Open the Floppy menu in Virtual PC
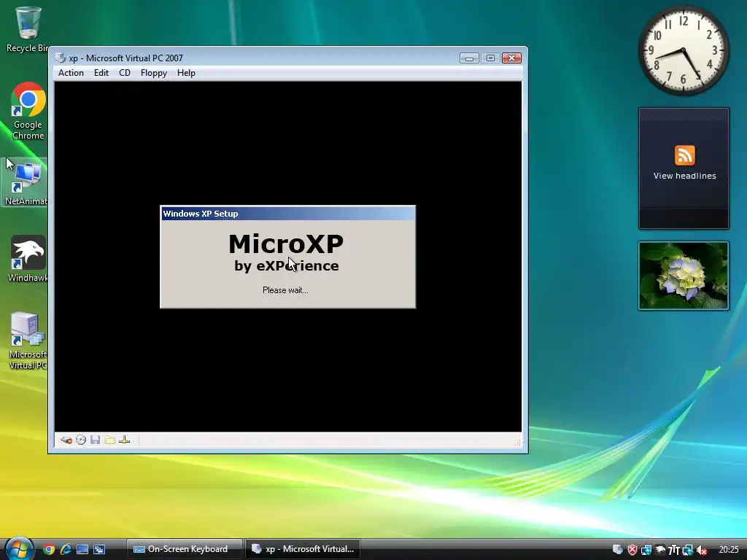This screenshot has height=560, width=747. click(x=153, y=73)
